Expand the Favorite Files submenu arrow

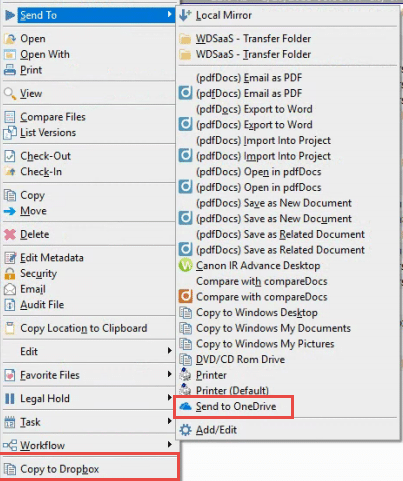click(169, 374)
